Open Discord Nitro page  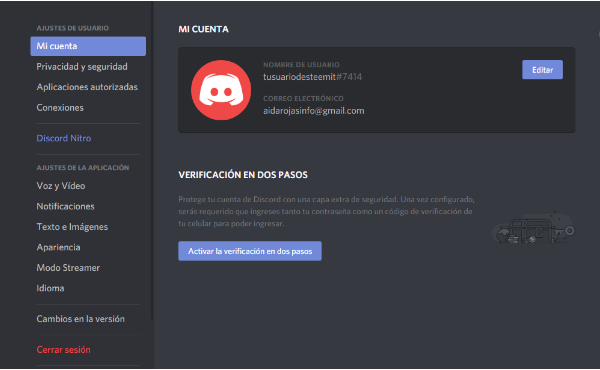pyautogui.click(x=64, y=138)
